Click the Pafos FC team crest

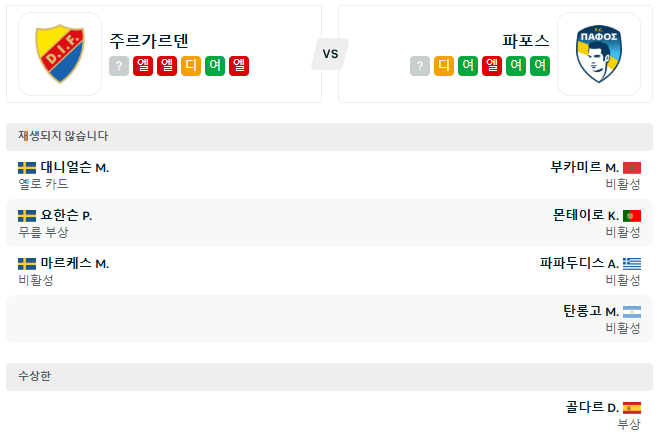coord(598,54)
